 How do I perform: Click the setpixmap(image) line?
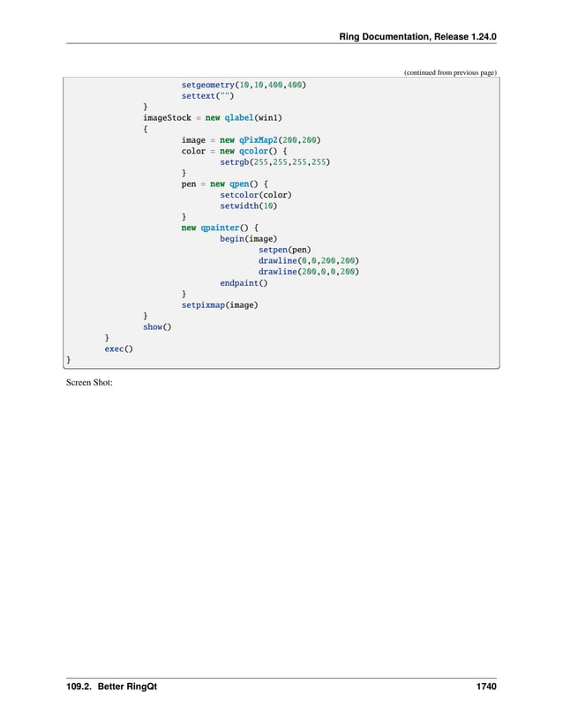[220, 305]
